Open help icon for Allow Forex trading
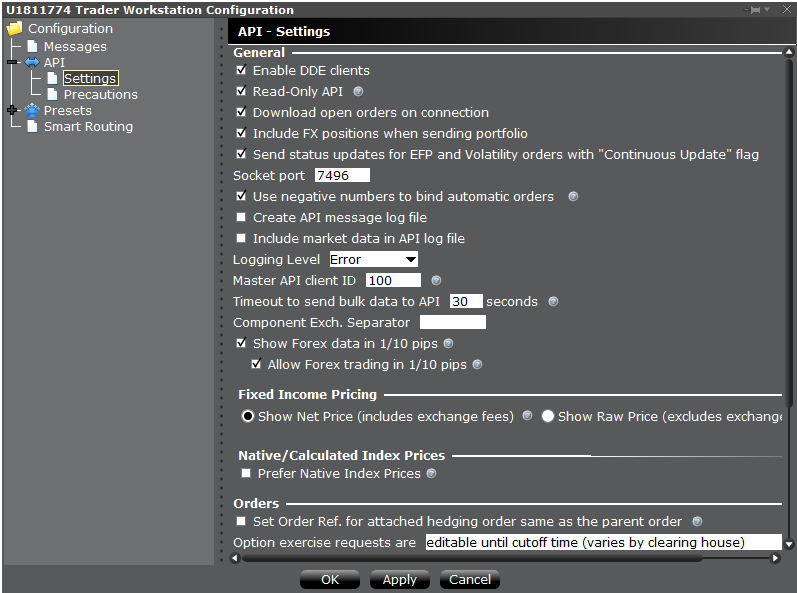 [477, 364]
